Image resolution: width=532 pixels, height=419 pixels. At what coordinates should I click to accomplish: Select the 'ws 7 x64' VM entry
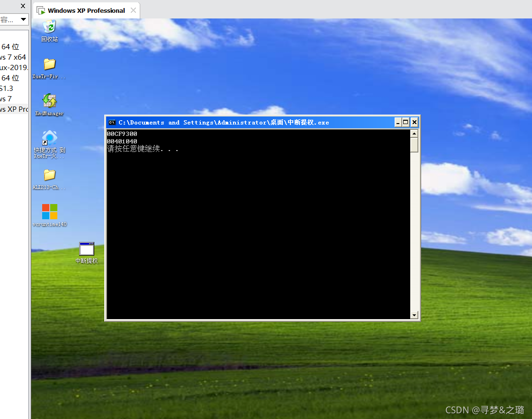click(x=13, y=57)
